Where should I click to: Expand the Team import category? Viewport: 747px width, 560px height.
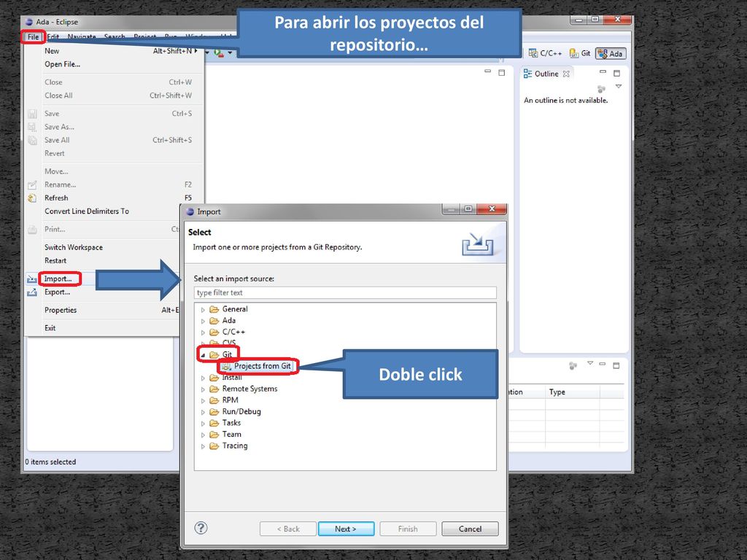[x=203, y=435]
